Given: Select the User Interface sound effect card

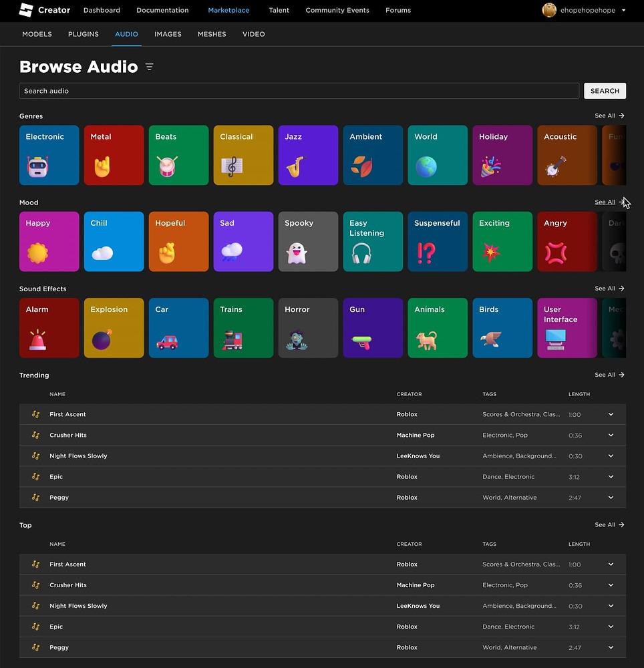Looking at the screenshot, I should point(567,327).
